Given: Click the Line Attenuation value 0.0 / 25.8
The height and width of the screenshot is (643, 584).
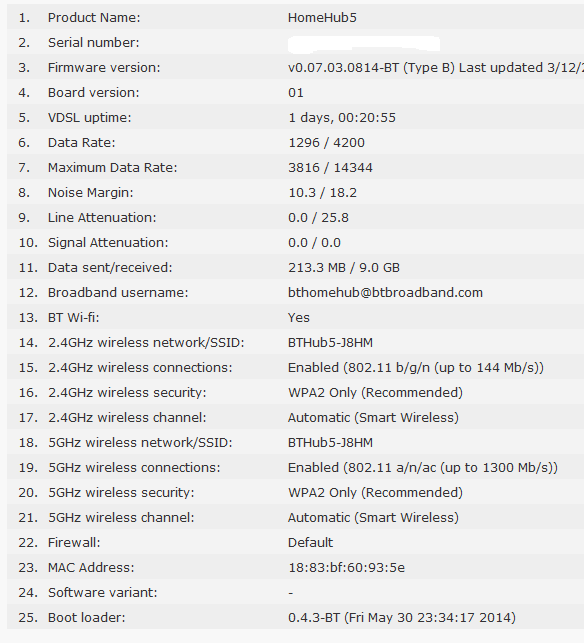Looking at the screenshot, I should coord(318,218).
